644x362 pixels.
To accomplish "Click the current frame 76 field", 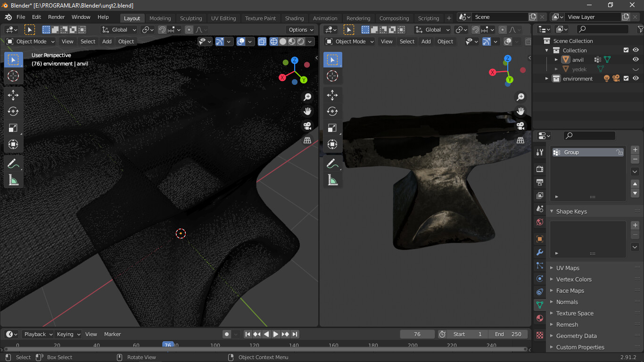I will click(417, 334).
